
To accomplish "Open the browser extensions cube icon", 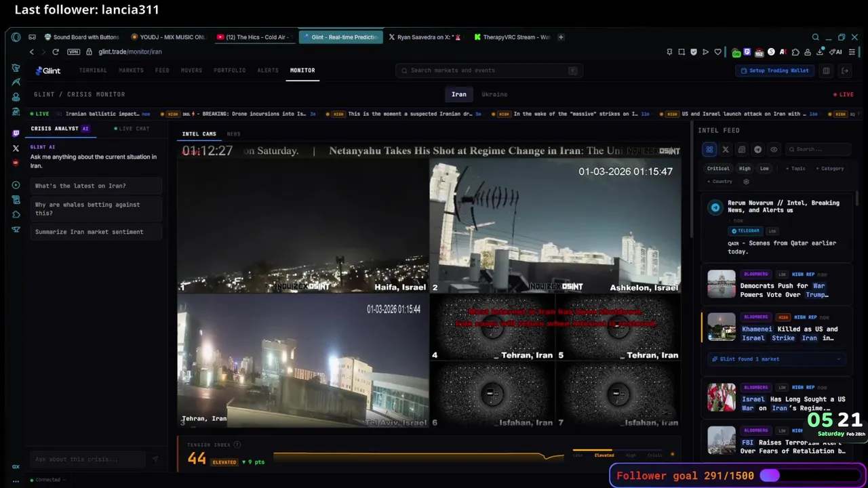I will tap(795, 52).
